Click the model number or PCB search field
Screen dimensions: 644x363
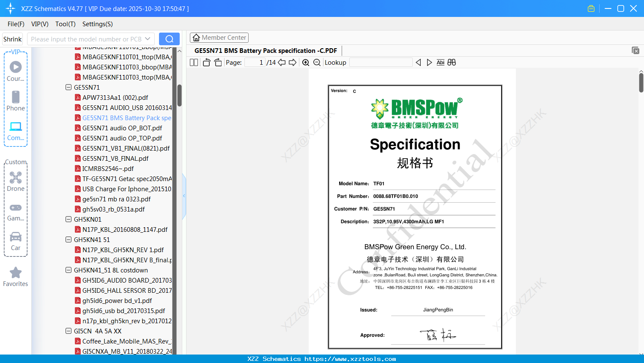pyautogui.click(x=87, y=39)
